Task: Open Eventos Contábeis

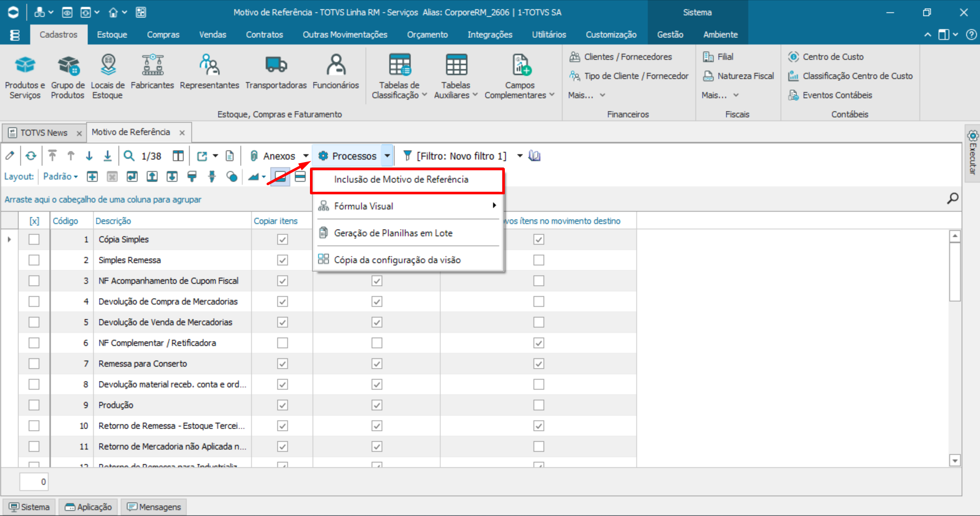Action: pos(830,95)
